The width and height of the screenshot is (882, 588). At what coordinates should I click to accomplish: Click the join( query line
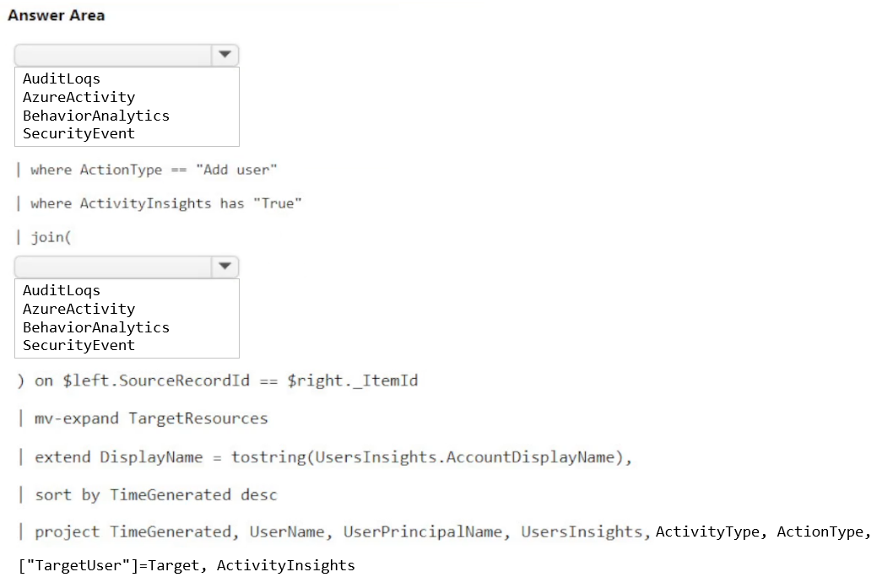coord(51,237)
